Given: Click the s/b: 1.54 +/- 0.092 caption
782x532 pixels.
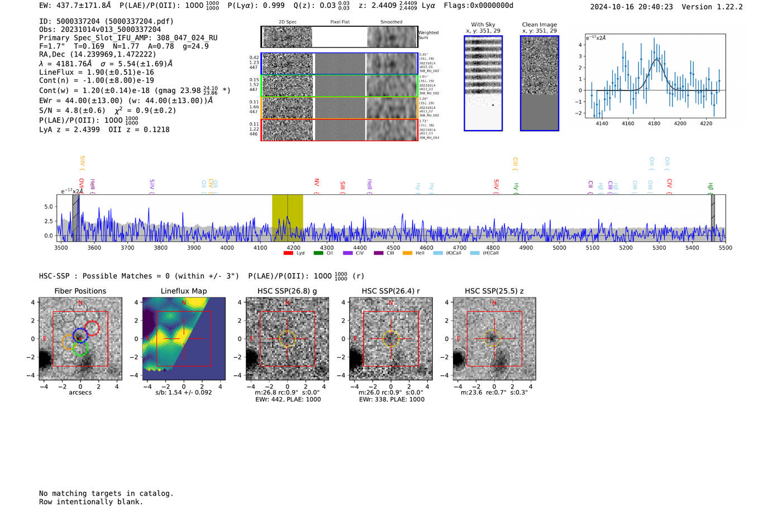Looking at the screenshot, I should click(184, 392).
